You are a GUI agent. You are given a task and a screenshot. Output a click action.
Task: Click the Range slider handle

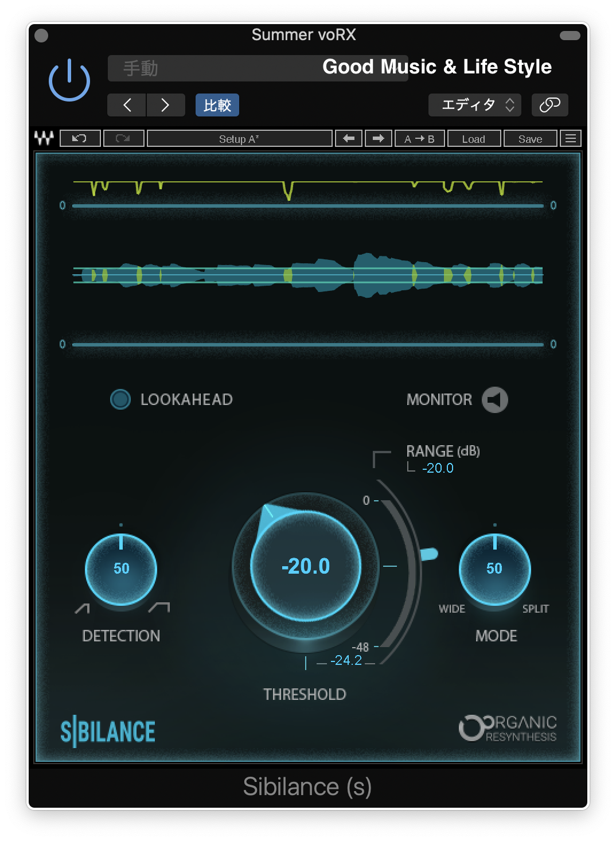[x=429, y=554]
